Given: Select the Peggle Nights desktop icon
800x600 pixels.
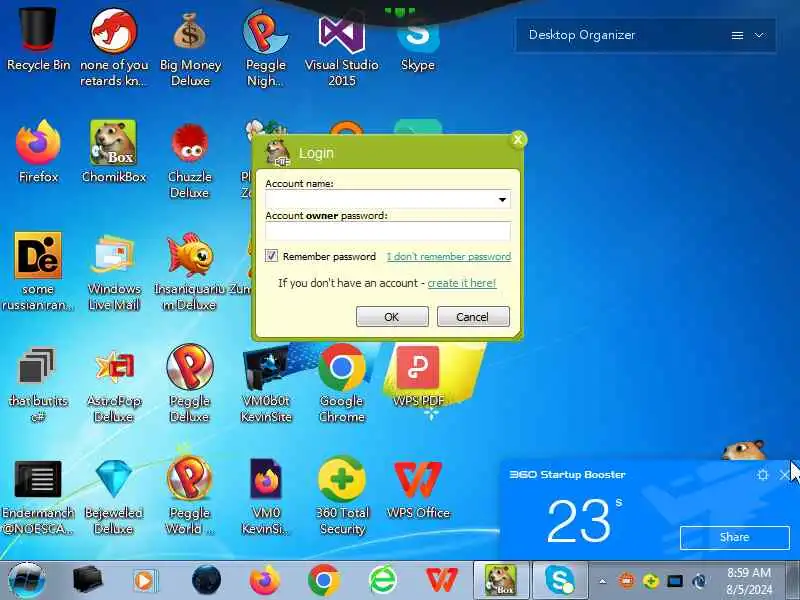Looking at the screenshot, I should (265, 48).
